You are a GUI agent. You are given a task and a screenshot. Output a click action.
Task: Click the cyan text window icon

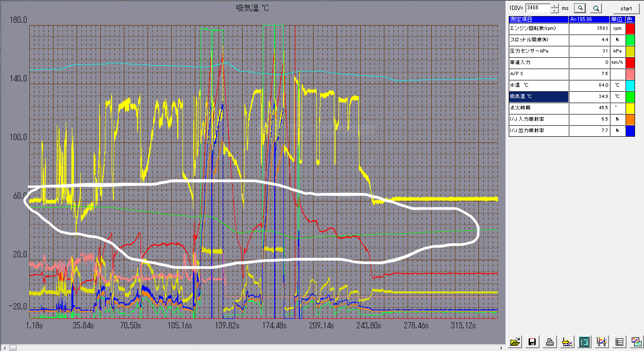[x=584, y=342]
